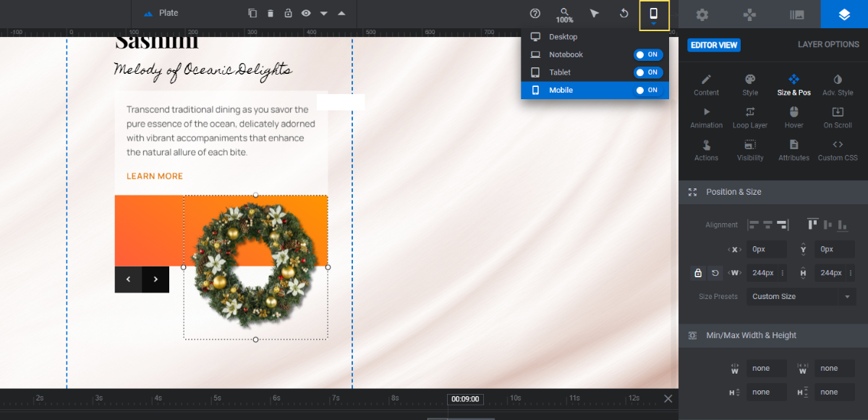Open the help question mark icon
Screen dimensions: 868x420
coord(535,14)
